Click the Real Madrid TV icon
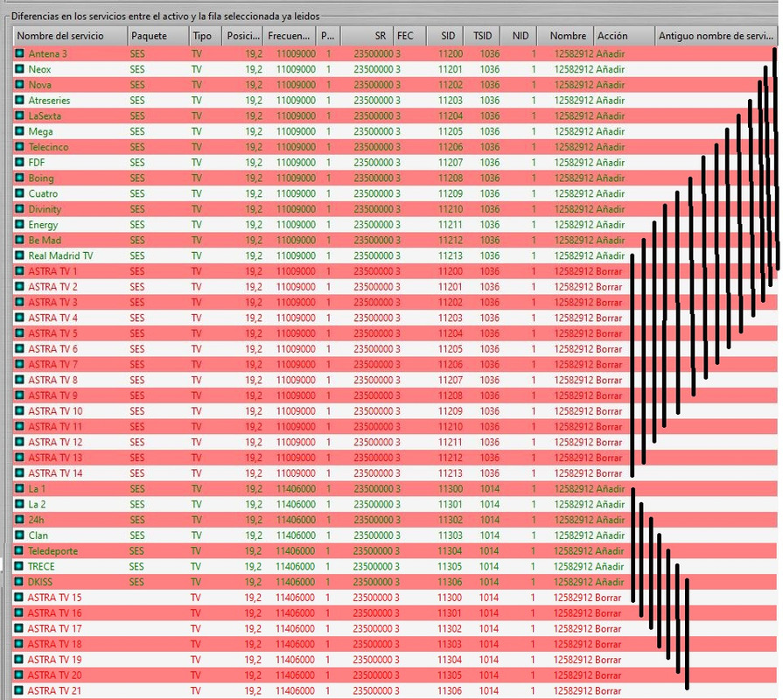Viewport: 783px width, 700px height. pyautogui.click(x=19, y=255)
